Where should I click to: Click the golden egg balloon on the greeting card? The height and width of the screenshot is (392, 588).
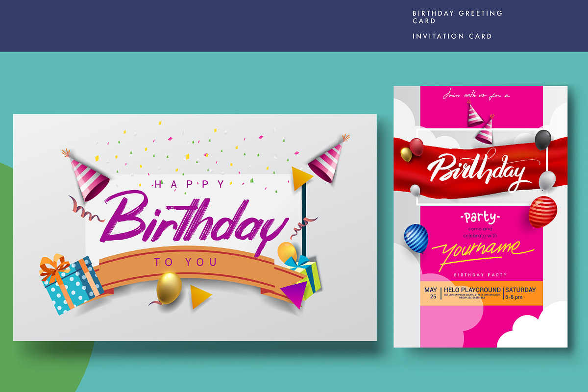169,288
